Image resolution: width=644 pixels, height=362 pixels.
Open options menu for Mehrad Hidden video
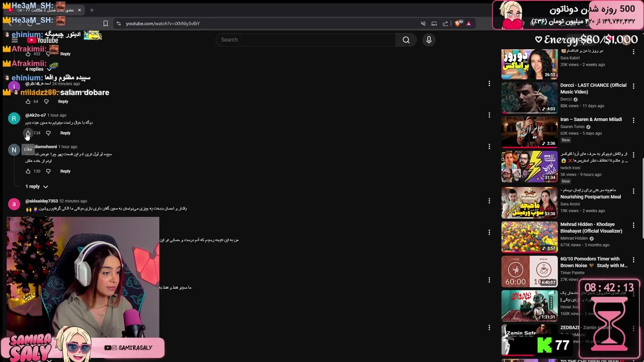633,226
